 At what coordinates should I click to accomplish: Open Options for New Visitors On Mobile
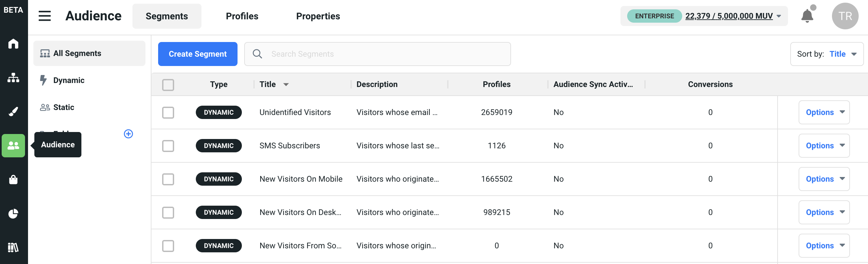[x=824, y=179]
